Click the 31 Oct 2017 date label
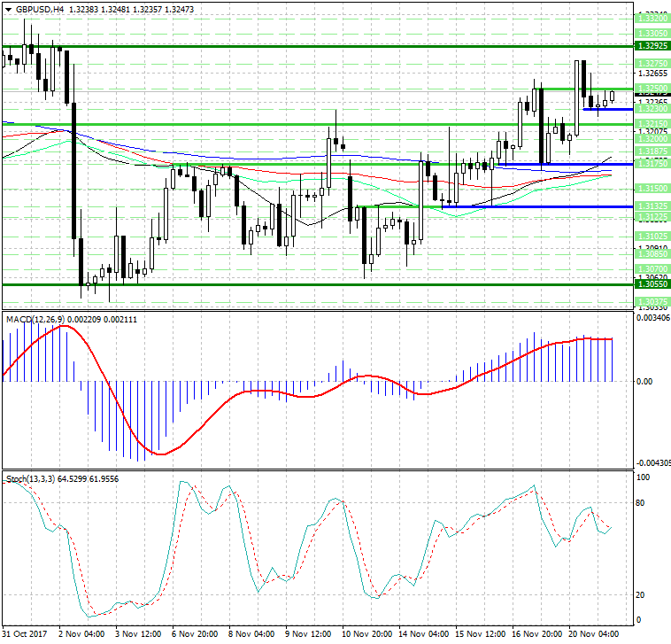Image resolution: width=671 pixels, height=644 pixels. [26, 635]
